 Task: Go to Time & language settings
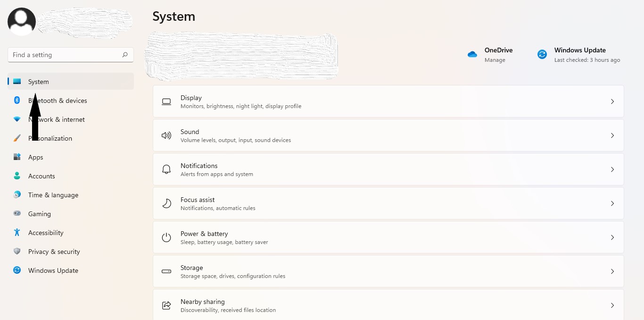pos(53,195)
